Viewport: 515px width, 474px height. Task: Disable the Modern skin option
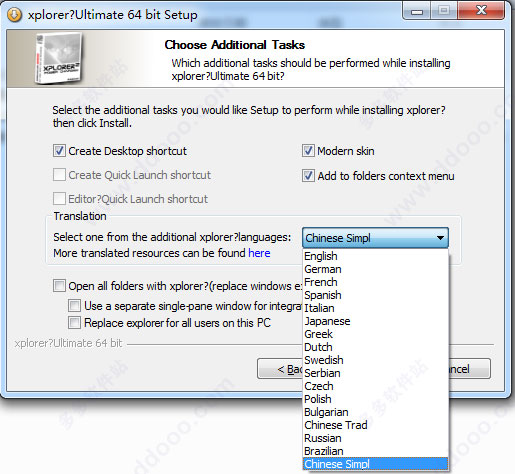(308, 151)
